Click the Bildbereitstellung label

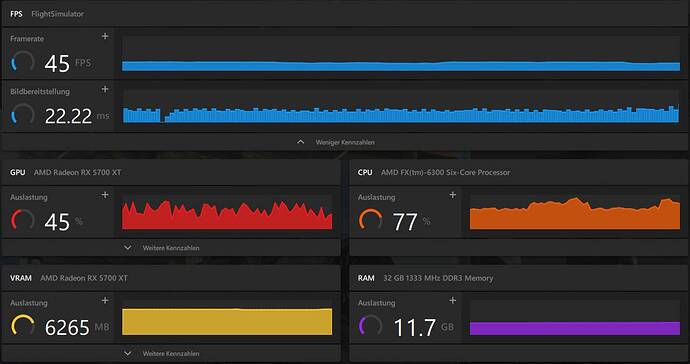[x=40, y=92]
